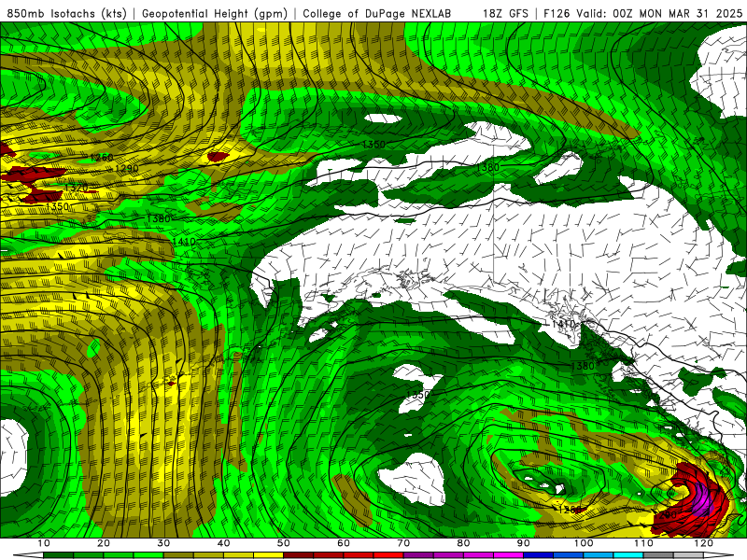Click the "18Z GFS" model run text
This screenshot has width=747, height=560.
click(505, 14)
